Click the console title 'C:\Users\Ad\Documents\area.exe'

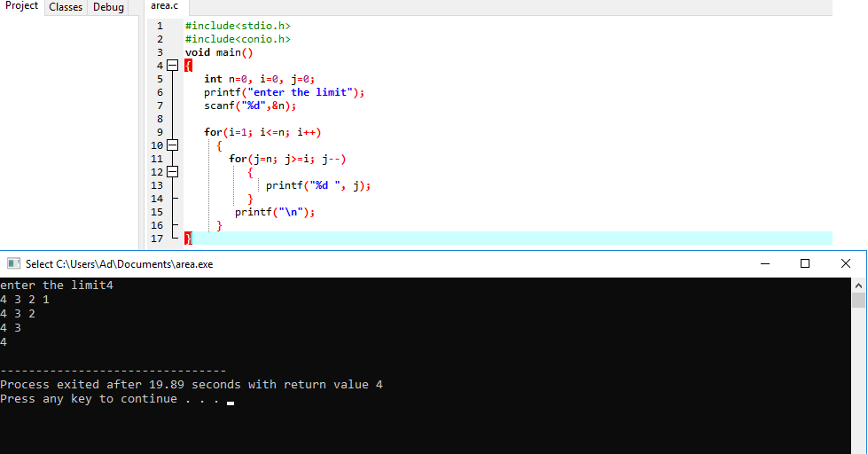tap(135, 264)
